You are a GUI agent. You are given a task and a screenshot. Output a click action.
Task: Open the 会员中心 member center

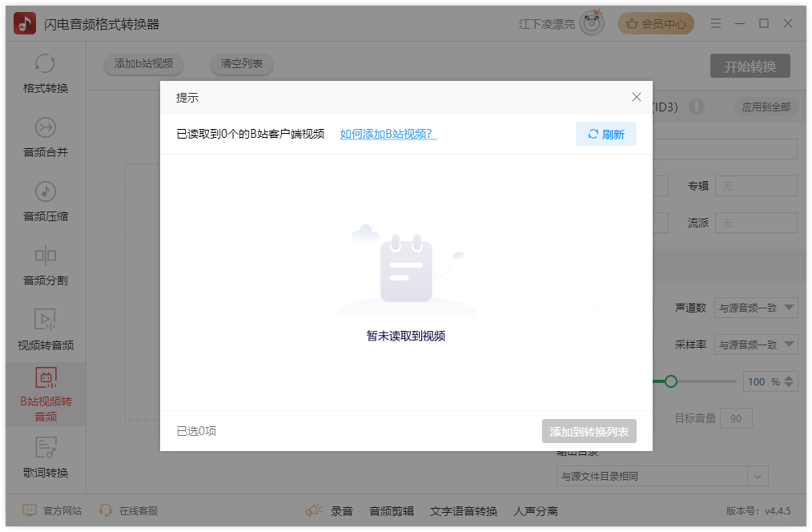[656, 23]
